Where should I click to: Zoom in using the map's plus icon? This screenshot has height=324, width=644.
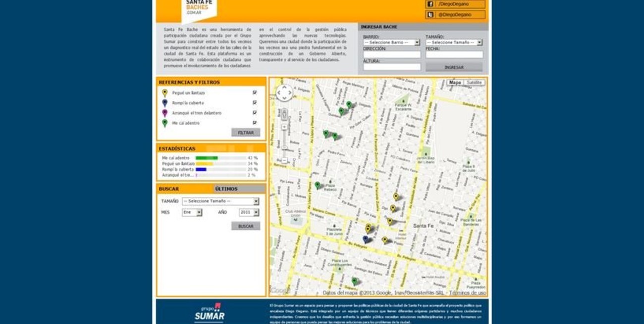point(284,126)
